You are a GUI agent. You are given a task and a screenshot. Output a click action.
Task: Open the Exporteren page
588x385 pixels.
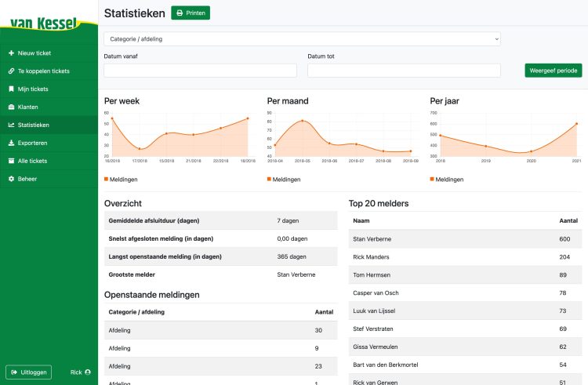point(49,143)
